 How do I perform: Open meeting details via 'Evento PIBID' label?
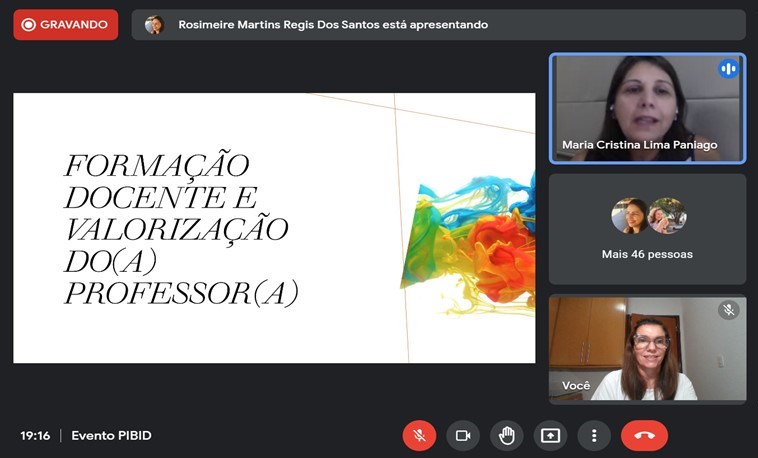[x=111, y=436]
